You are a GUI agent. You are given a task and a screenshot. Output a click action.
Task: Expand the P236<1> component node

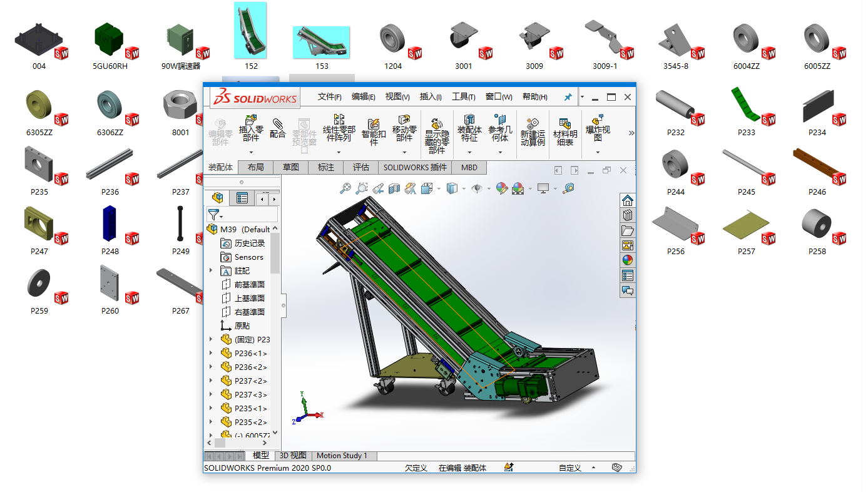[211, 353]
